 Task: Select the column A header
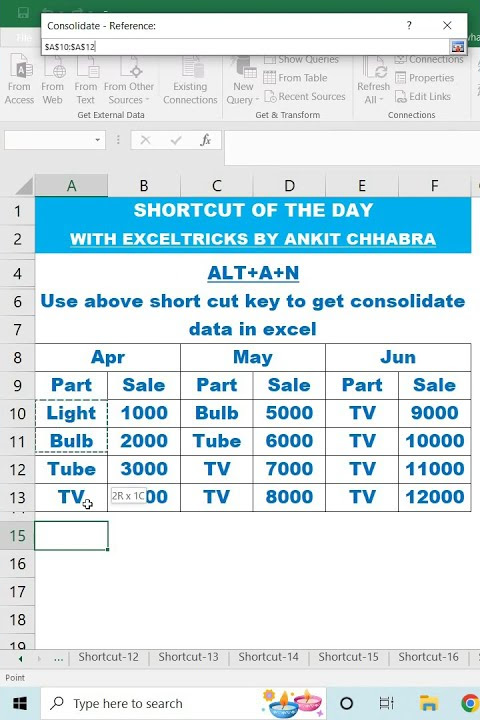71,186
